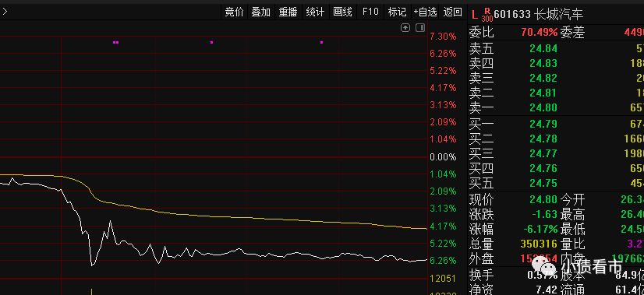Open the 竞价 auction view
This screenshot has height=295, width=644.
pyautogui.click(x=235, y=12)
